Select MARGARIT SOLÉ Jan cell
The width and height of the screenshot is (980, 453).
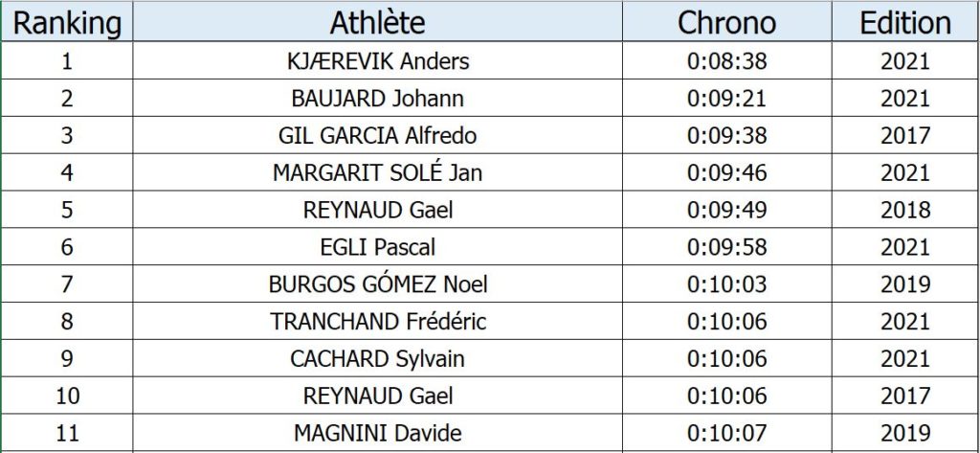point(377,172)
